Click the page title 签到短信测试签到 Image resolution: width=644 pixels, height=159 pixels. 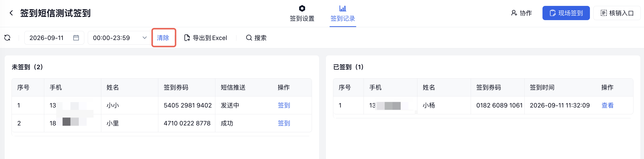pos(55,13)
